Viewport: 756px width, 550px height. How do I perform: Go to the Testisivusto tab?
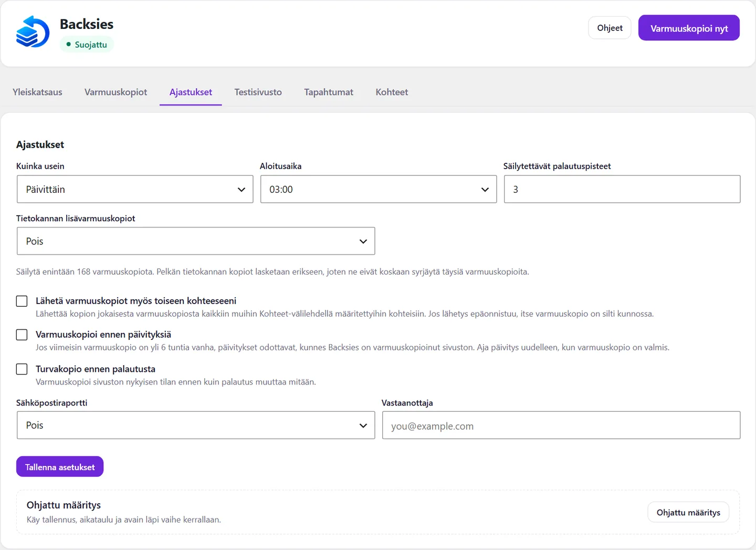tap(258, 92)
